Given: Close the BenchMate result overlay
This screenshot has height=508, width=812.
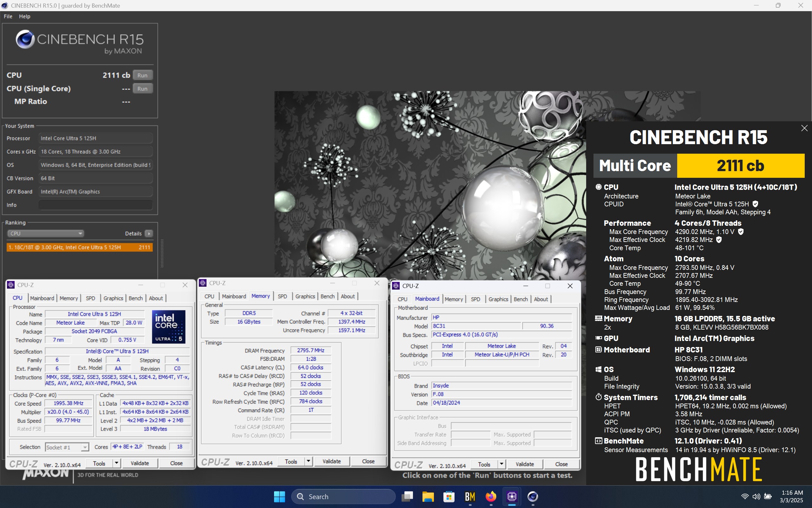Looking at the screenshot, I should click(x=804, y=128).
